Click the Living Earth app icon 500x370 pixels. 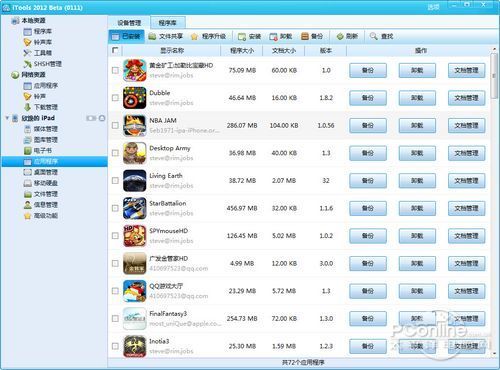coord(134,180)
